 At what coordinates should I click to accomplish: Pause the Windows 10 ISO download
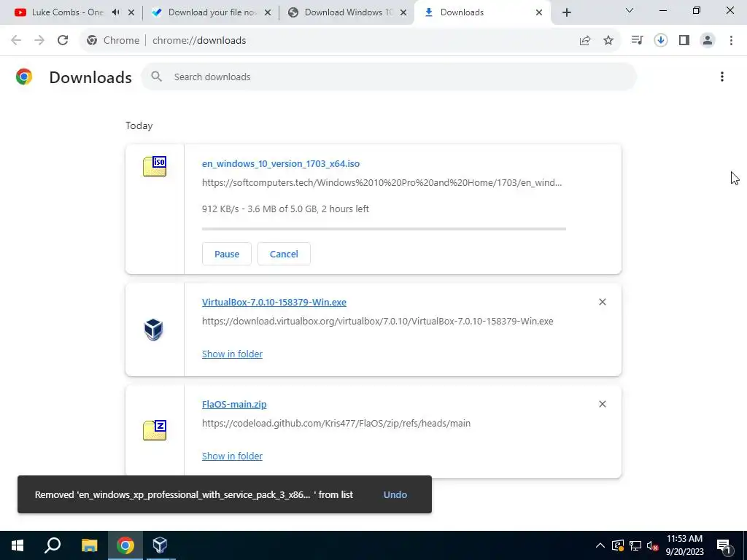(227, 254)
